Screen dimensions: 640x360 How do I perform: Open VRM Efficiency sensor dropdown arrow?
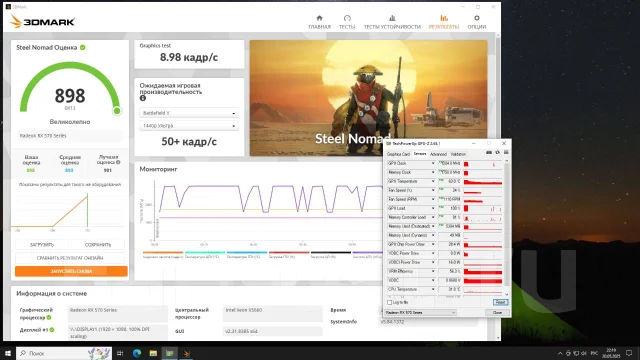[433, 271]
